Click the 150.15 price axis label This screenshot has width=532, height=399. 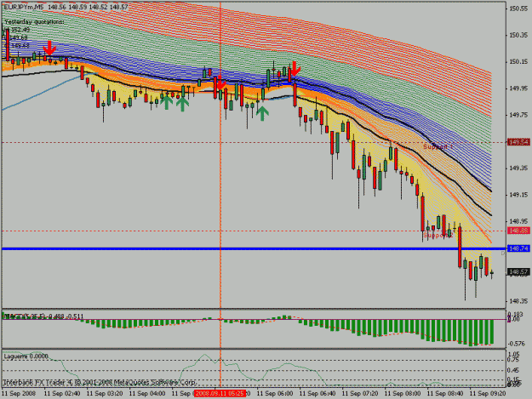518,62
